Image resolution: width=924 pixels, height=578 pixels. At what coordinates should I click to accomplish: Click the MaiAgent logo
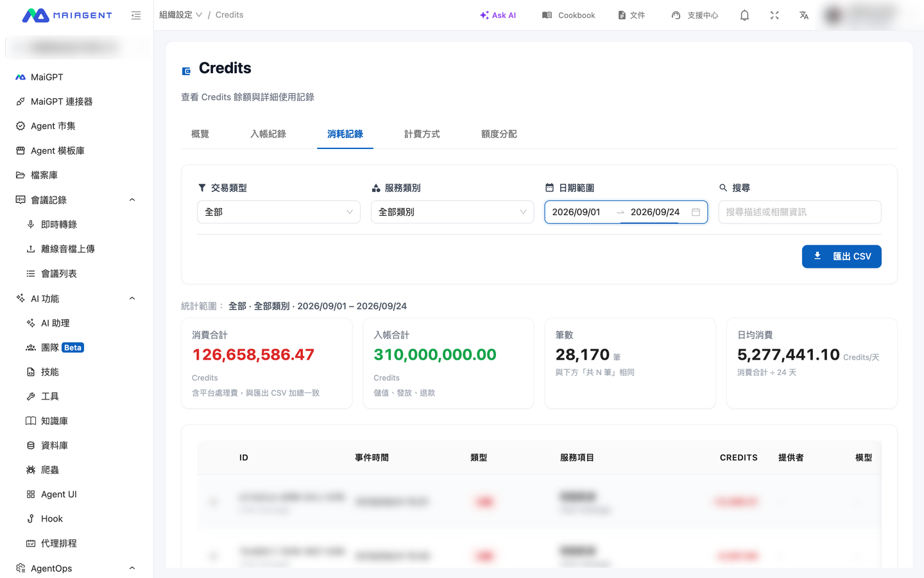[x=67, y=15]
